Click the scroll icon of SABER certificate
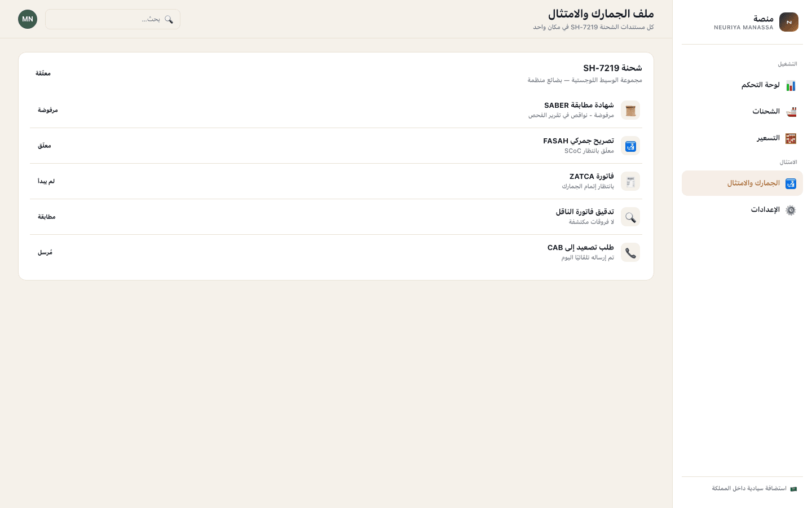 tap(630, 110)
